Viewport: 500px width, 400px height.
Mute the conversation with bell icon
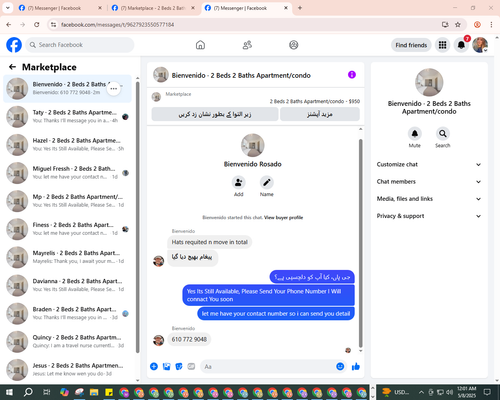pyautogui.click(x=414, y=134)
